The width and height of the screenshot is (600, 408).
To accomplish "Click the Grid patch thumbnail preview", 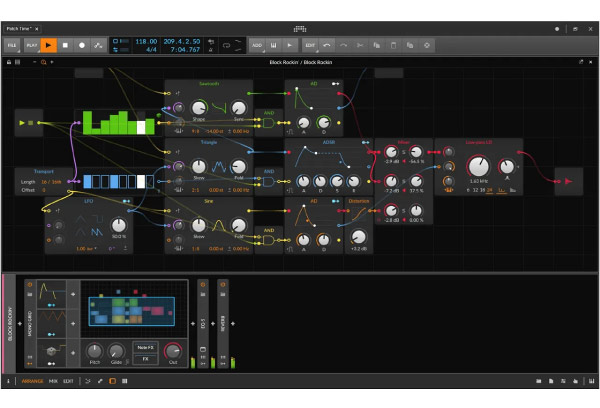I will (132, 311).
